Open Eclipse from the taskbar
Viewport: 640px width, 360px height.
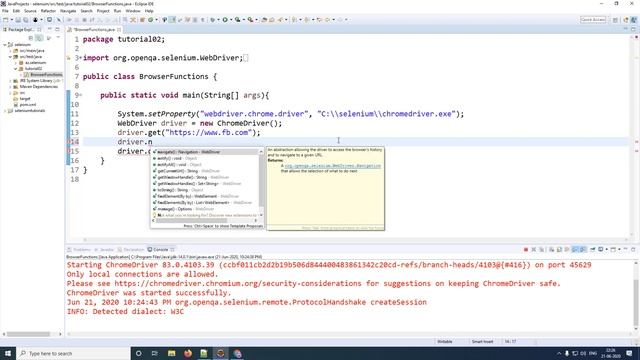(x=220, y=353)
